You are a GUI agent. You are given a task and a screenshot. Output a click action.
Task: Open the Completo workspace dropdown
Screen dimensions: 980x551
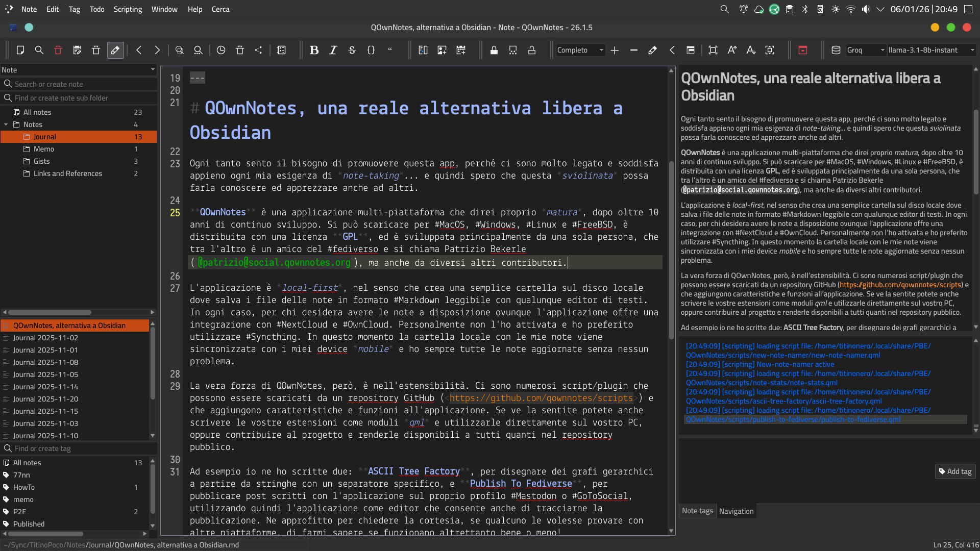point(580,50)
